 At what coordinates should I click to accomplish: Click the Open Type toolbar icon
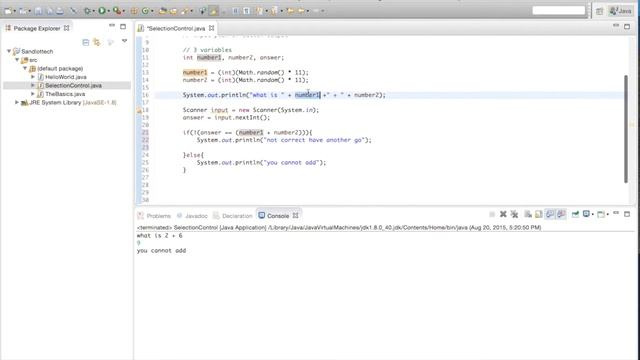pos(162,11)
